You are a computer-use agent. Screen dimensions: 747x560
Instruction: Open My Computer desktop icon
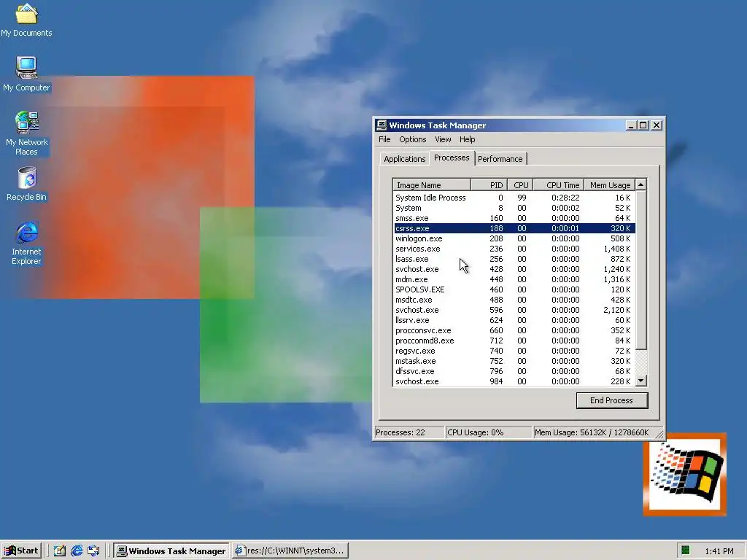coord(26,74)
